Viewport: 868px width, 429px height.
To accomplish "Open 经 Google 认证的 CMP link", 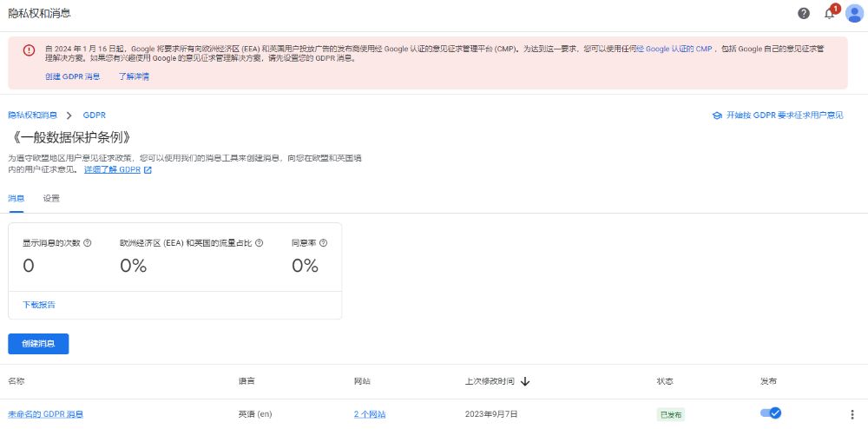I will pyautogui.click(x=674, y=49).
